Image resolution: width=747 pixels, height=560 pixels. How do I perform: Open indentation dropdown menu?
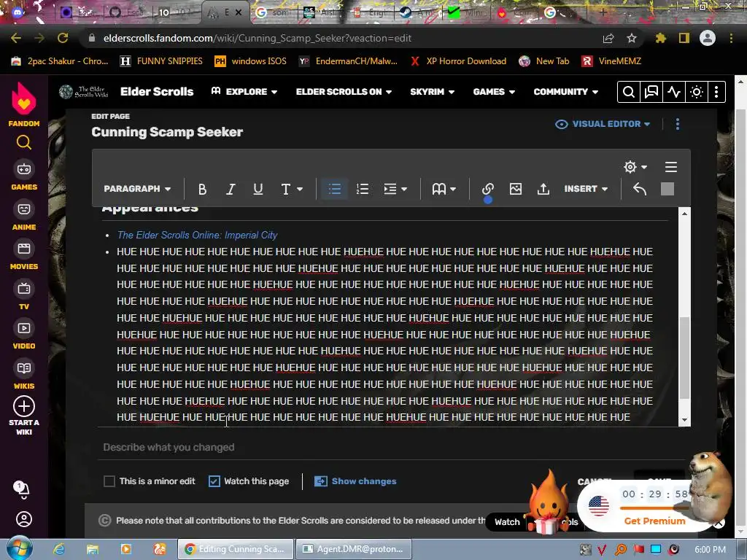[x=395, y=189]
